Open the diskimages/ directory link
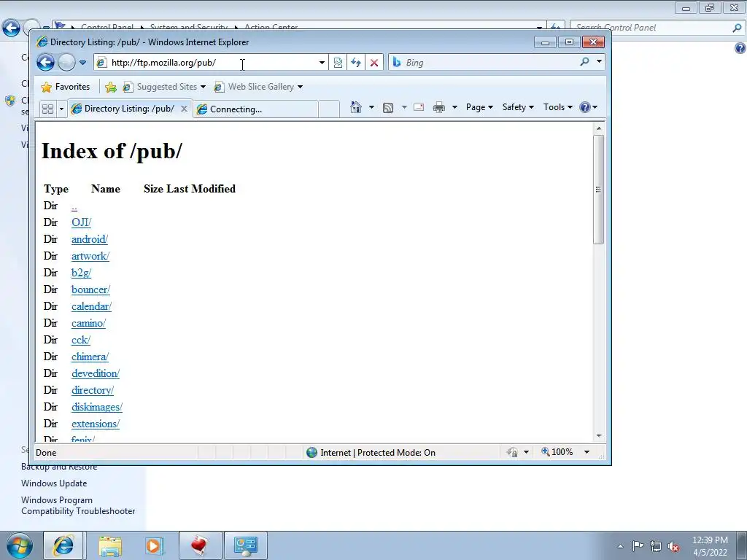The height and width of the screenshot is (560, 747). pos(97,407)
